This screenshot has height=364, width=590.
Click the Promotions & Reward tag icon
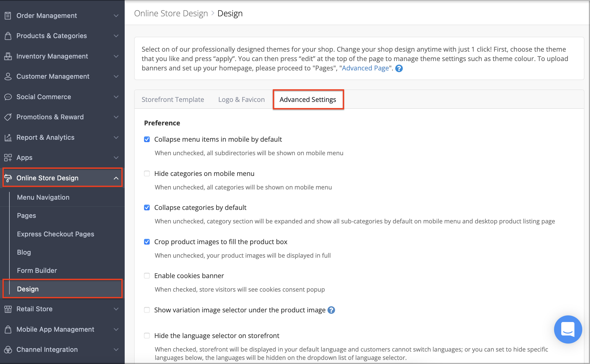[8, 117]
